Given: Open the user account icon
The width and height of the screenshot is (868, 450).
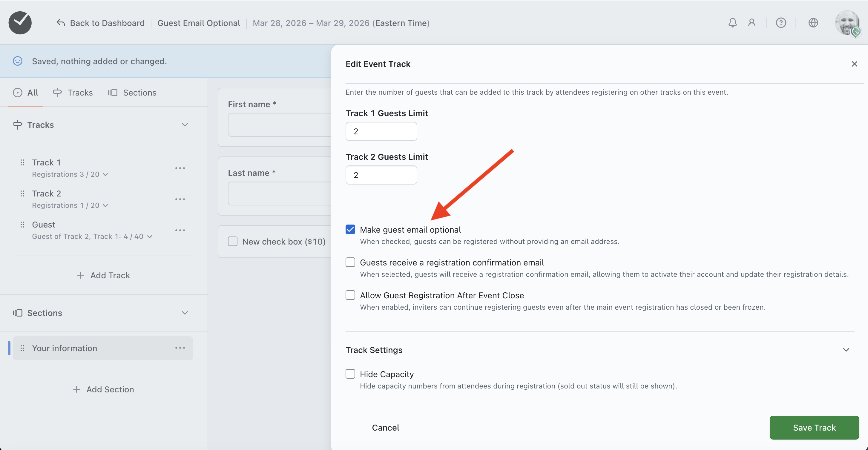Looking at the screenshot, I should pos(752,23).
